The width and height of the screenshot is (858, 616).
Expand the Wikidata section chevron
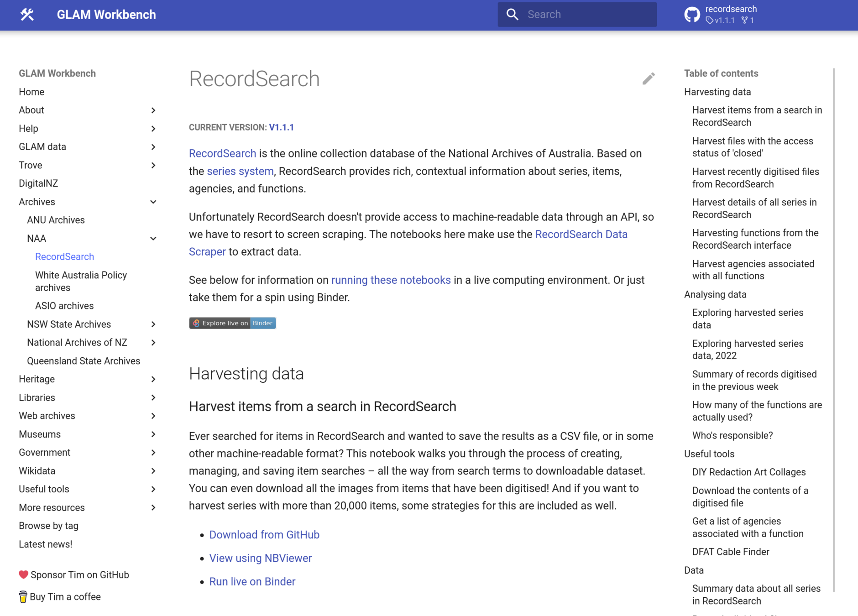pos(153,471)
